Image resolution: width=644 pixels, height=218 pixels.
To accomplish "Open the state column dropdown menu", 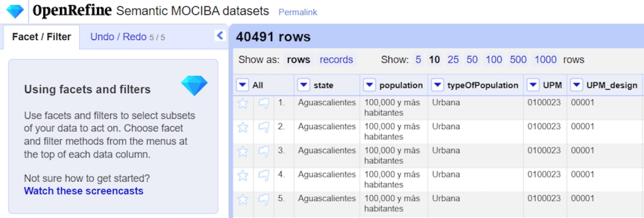I will [303, 85].
